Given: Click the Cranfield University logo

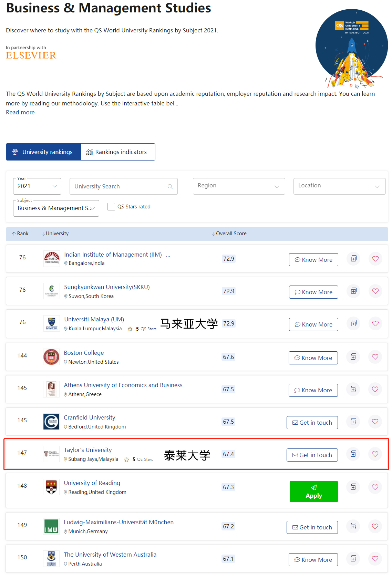Looking at the screenshot, I should point(51,422).
